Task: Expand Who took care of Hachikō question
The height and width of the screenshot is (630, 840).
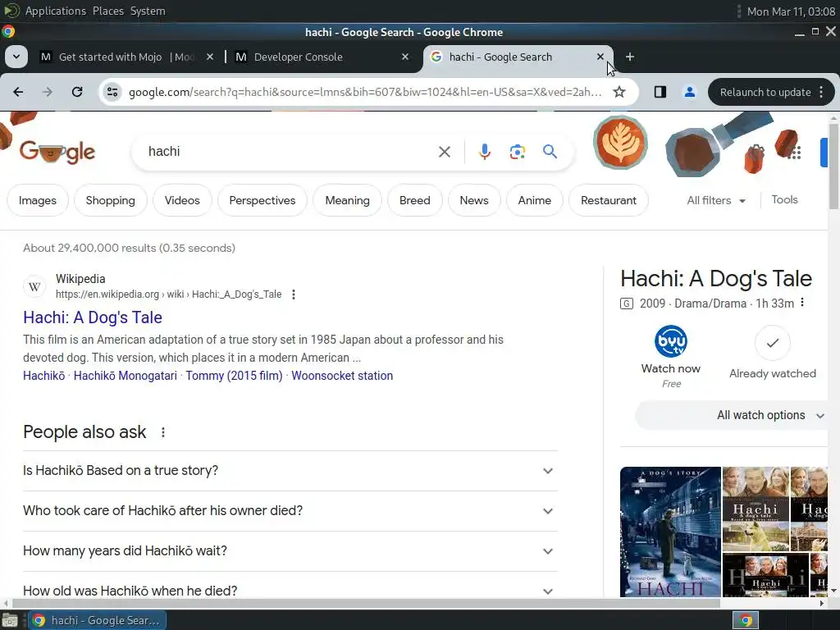Action: (x=290, y=510)
